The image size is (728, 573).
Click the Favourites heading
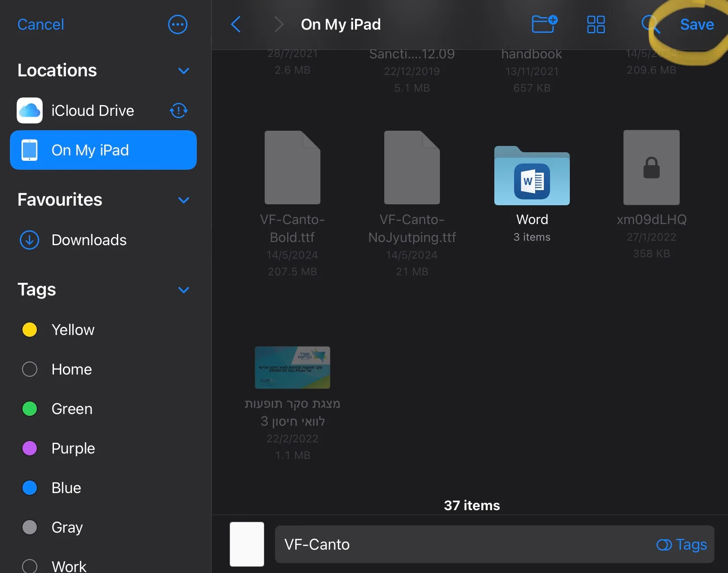tap(60, 200)
